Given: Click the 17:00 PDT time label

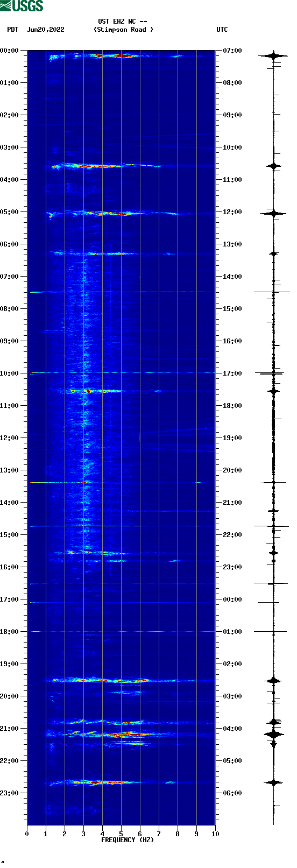Looking at the screenshot, I should pos(10,599).
